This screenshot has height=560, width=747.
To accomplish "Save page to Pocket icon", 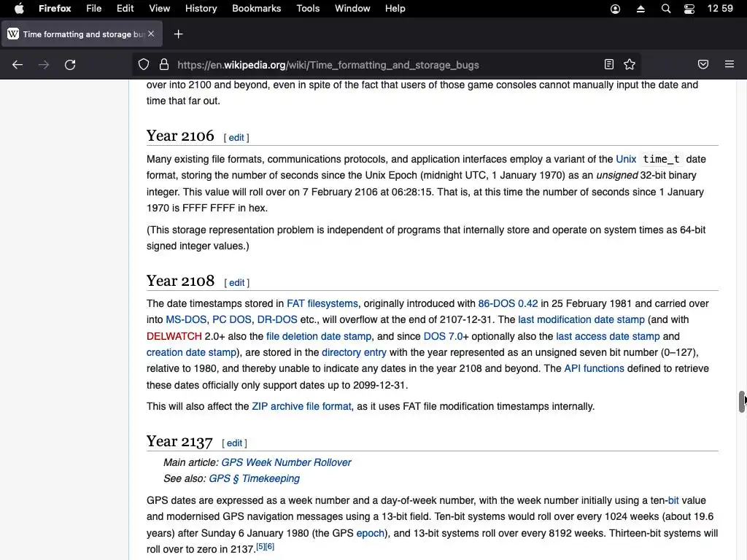I will point(703,64).
